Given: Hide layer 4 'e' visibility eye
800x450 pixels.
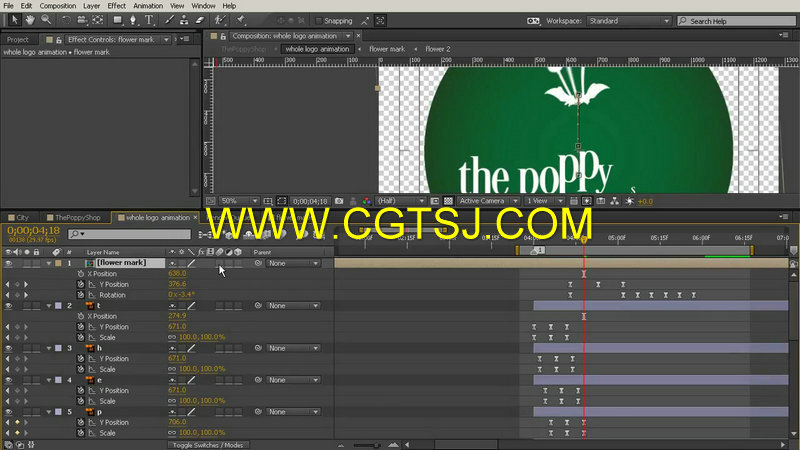Looking at the screenshot, I should point(8,380).
